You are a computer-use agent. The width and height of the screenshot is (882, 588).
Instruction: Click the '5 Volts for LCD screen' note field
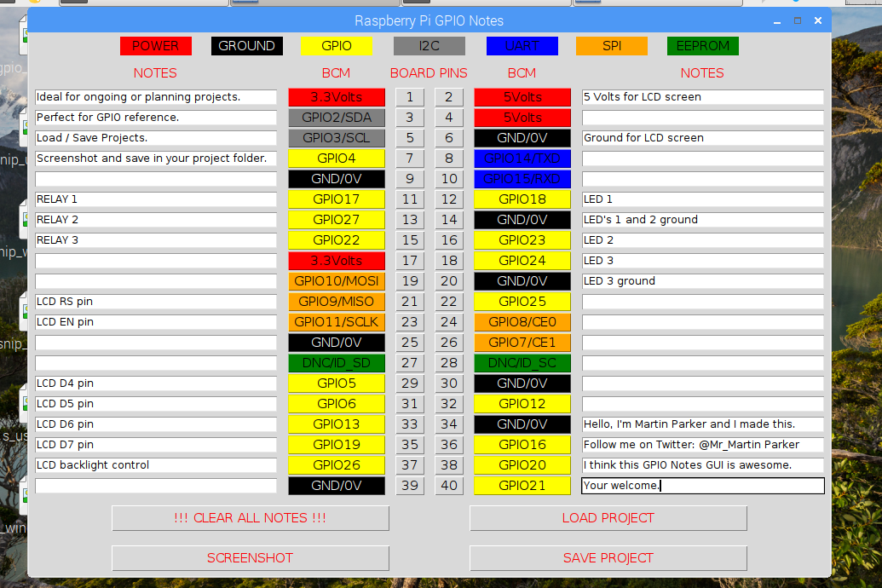(x=703, y=97)
